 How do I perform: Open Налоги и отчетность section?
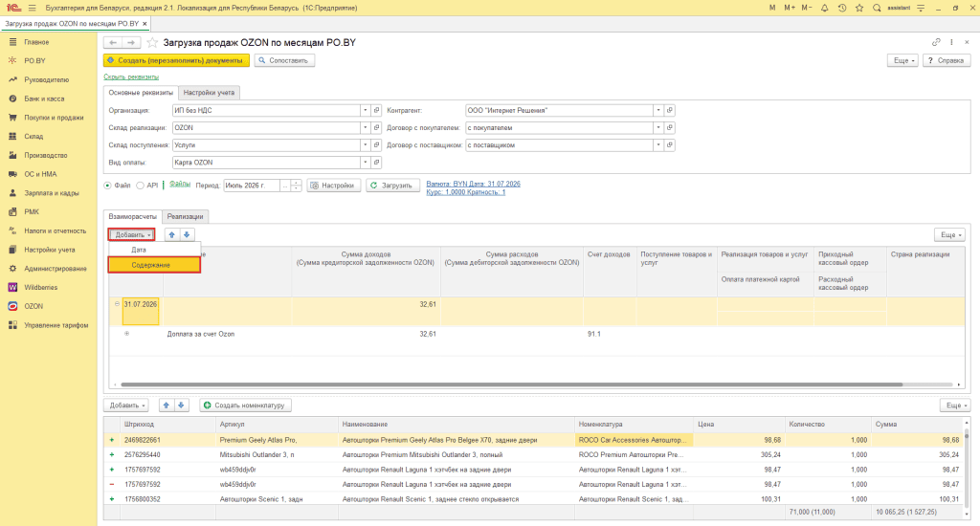[x=55, y=230]
